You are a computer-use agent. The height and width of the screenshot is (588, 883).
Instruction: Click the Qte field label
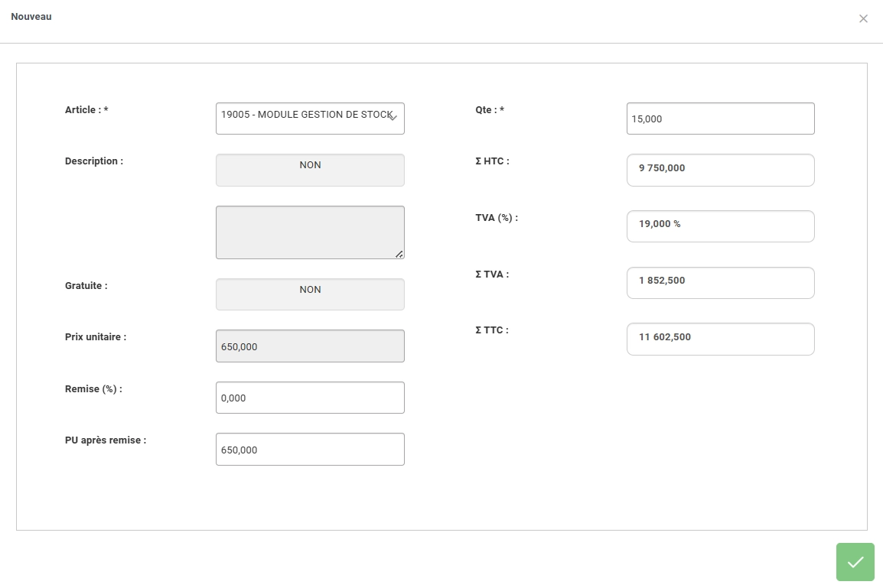click(x=490, y=109)
